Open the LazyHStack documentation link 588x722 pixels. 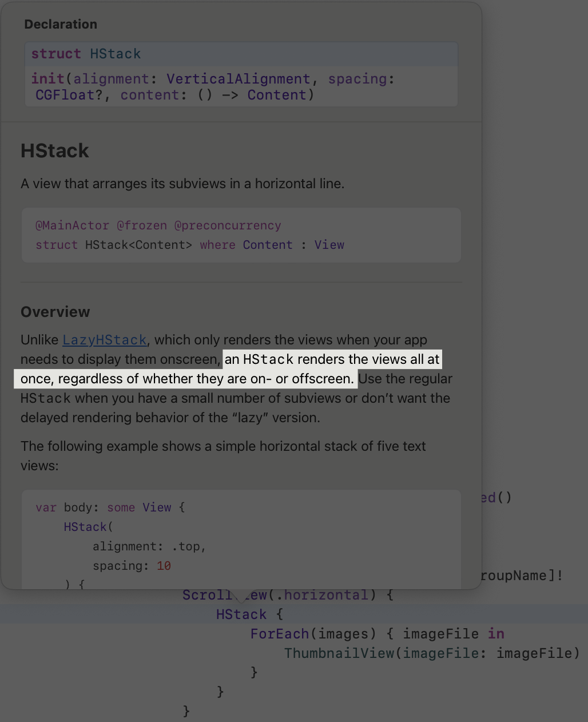coord(104,340)
